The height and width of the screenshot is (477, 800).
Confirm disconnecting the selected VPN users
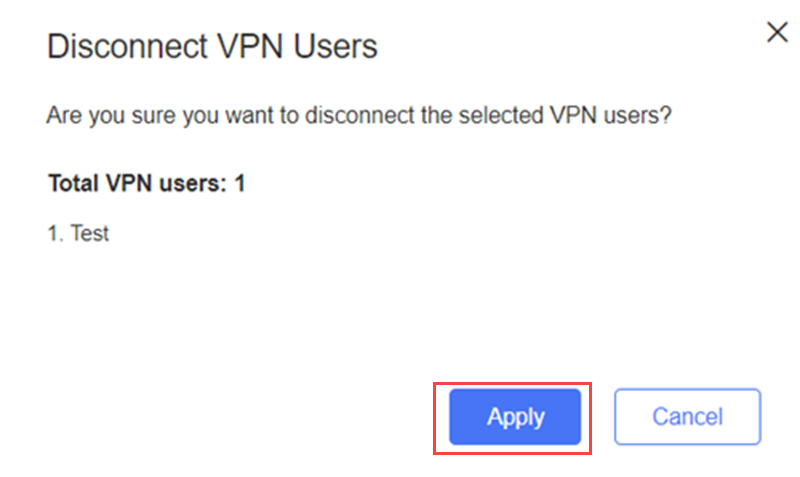tap(515, 417)
